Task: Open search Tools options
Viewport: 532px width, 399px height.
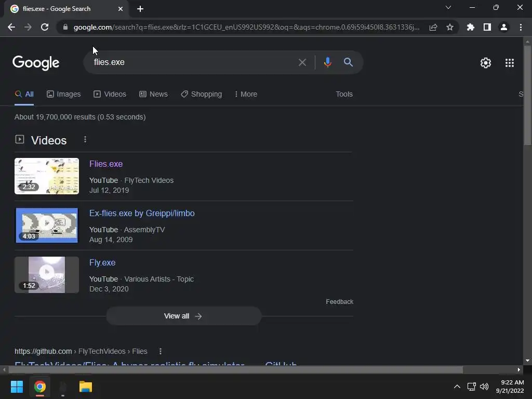Action: (344, 95)
